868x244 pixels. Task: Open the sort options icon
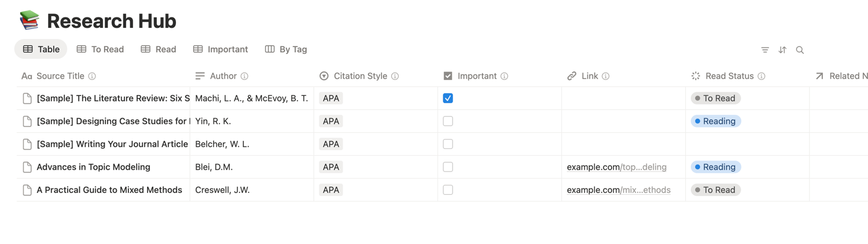point(782,50)
